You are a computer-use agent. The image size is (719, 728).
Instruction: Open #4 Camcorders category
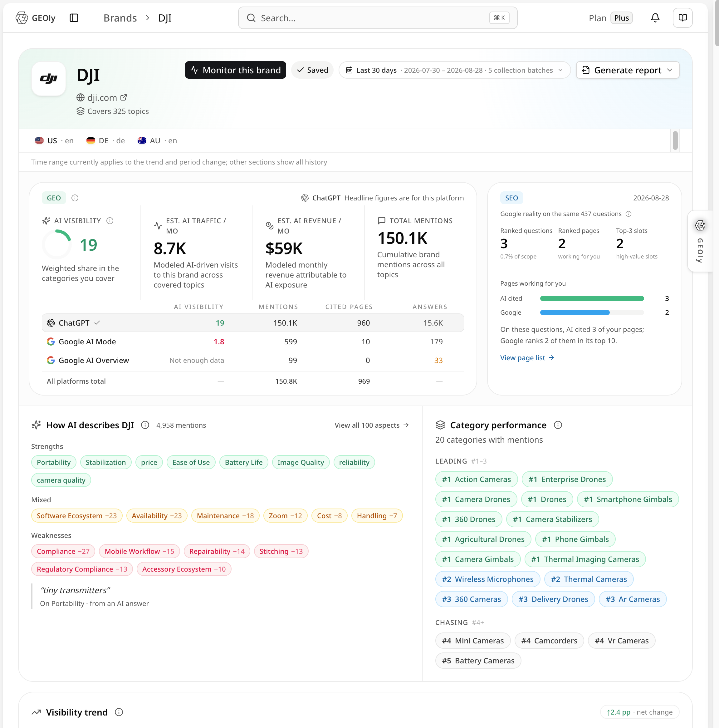click(549, 641)
